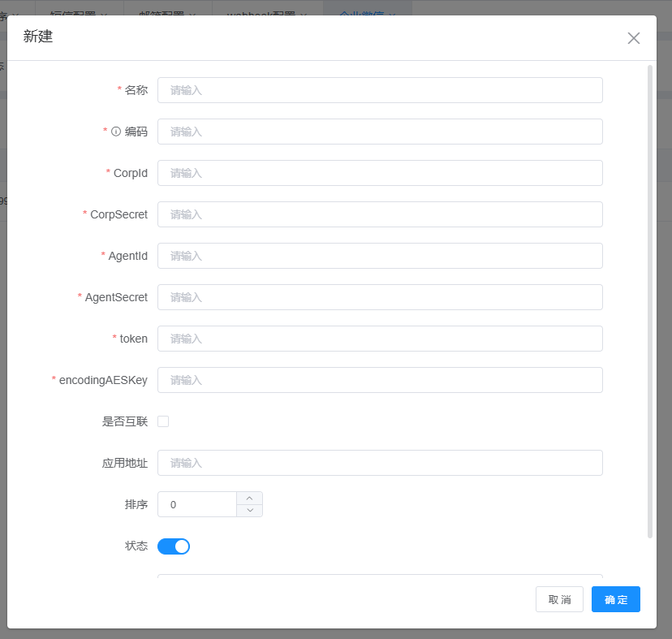The width and height of the screenshot is (672, 639).
Task: Click the AgentSecret text box
Action: coord(380,297)
